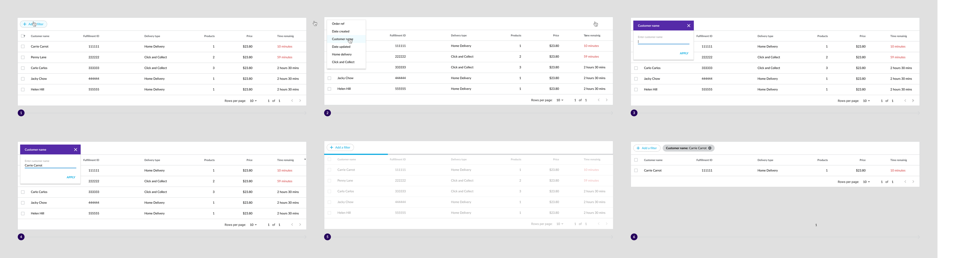Click the purple step 5 circle marker

(327, 237)
